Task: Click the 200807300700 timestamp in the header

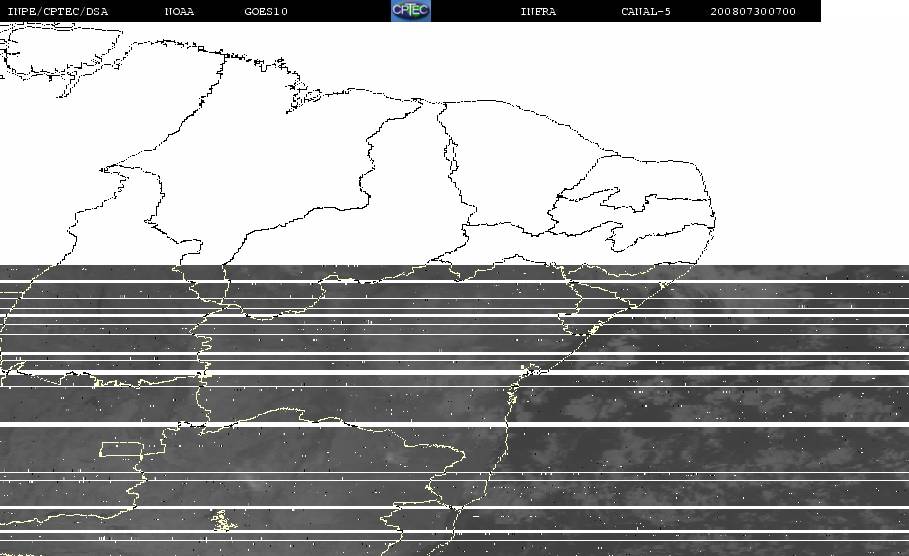Action: (x=753, y=11)
